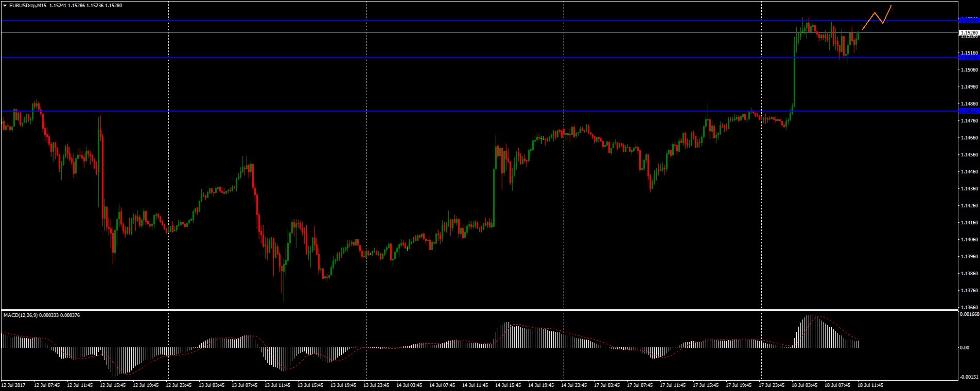This screenshot has width=980, height=391.
Task: Click the 14 Jul 07:45 time label
Action: 442,384
